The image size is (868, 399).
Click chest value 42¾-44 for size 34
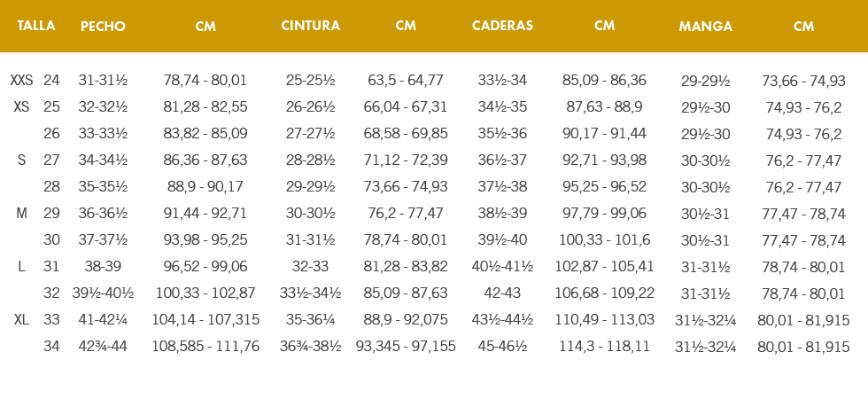(103, 347)
